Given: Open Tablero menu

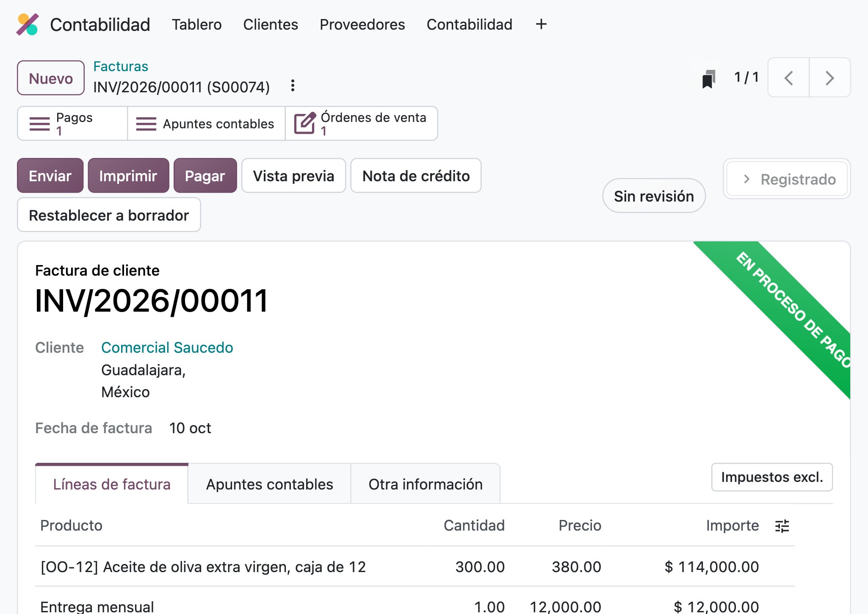Looking at the screenshot, I should pyautogui.click(x=196, y=25).
